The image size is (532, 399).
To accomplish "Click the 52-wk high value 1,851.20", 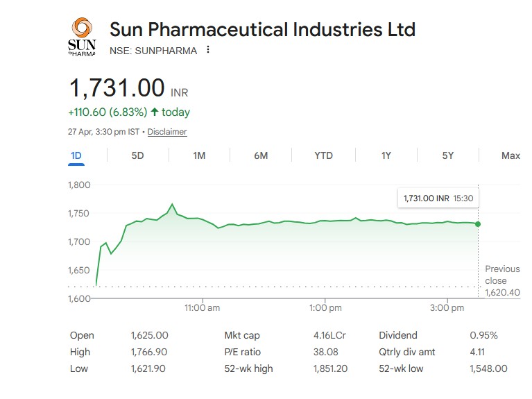I will pyautogui.click(x=330, y=368).
